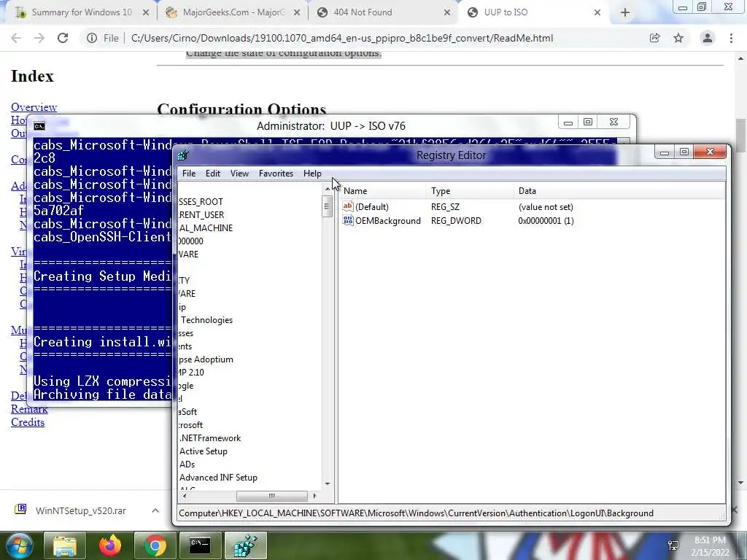Screen dimensions: 747x560
Task: Launch Firefox from the taskbar
Action: click(x=109, y=545)
